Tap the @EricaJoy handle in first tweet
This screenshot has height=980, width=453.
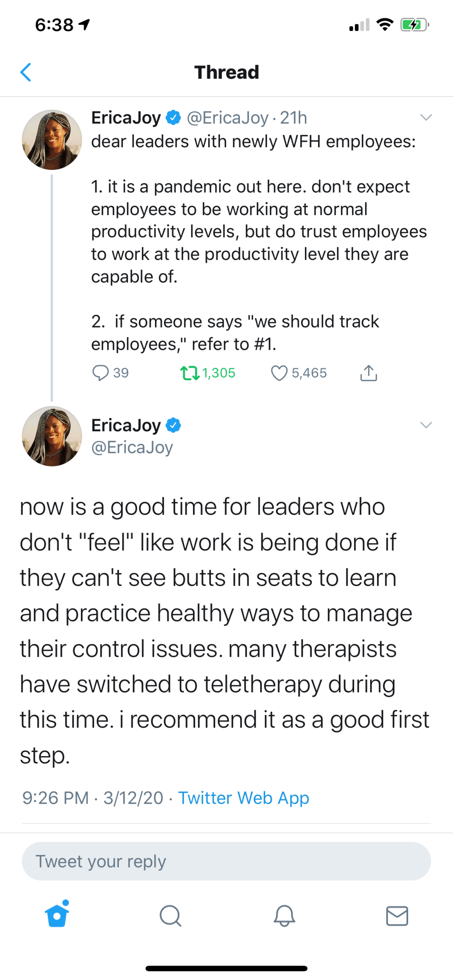tap(227, 118)
